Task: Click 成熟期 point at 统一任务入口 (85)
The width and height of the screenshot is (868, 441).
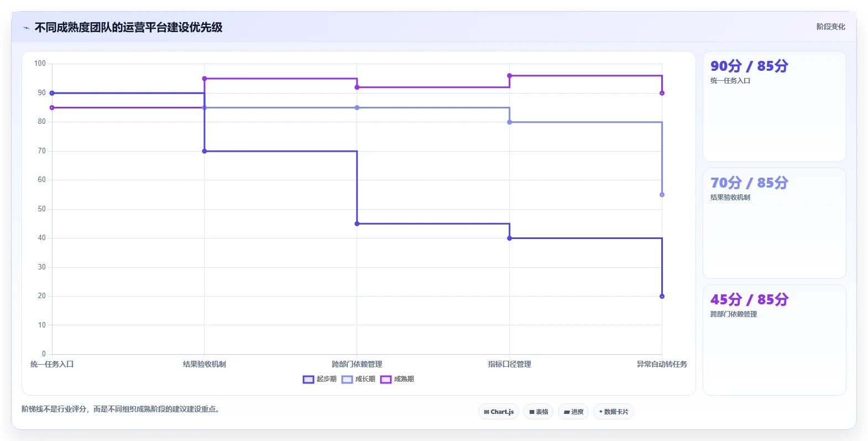Action: [x=52, y=108]
